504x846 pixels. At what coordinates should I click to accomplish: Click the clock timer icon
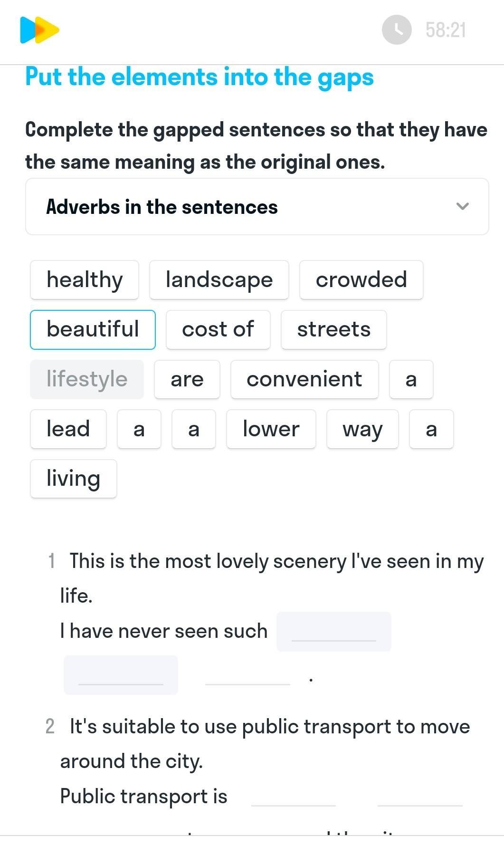pyautogui.click(x=397, y=30)
